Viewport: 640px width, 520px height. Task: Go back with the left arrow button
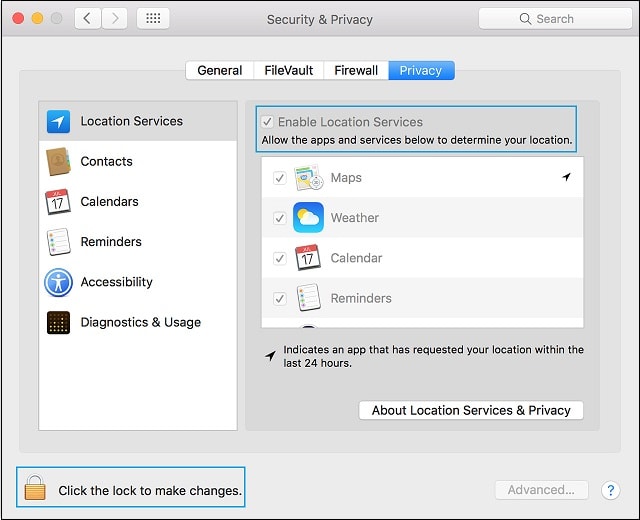pyautogui.click(x=88, y=18)
